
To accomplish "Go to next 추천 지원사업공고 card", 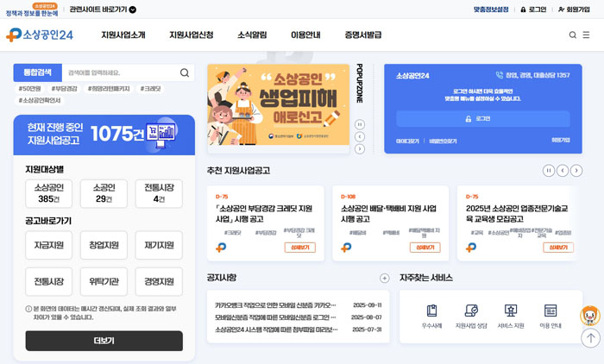I will [576, 170].
